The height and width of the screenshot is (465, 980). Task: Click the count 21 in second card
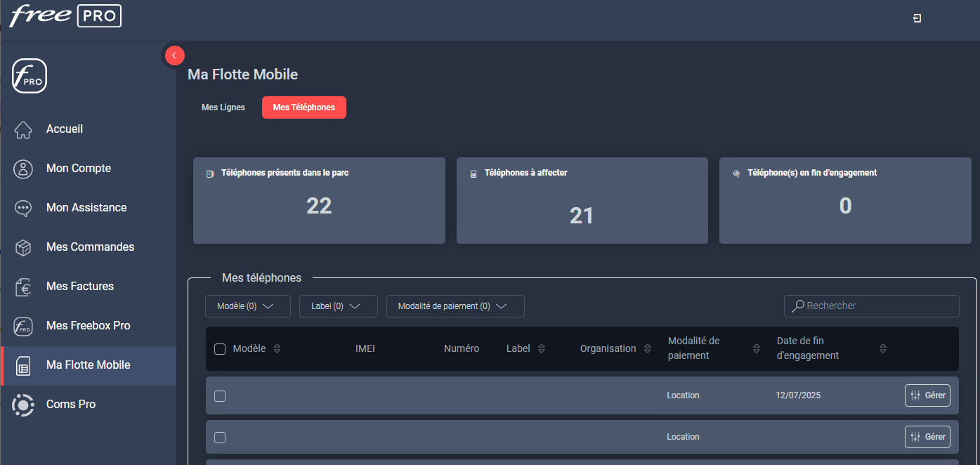582,216
